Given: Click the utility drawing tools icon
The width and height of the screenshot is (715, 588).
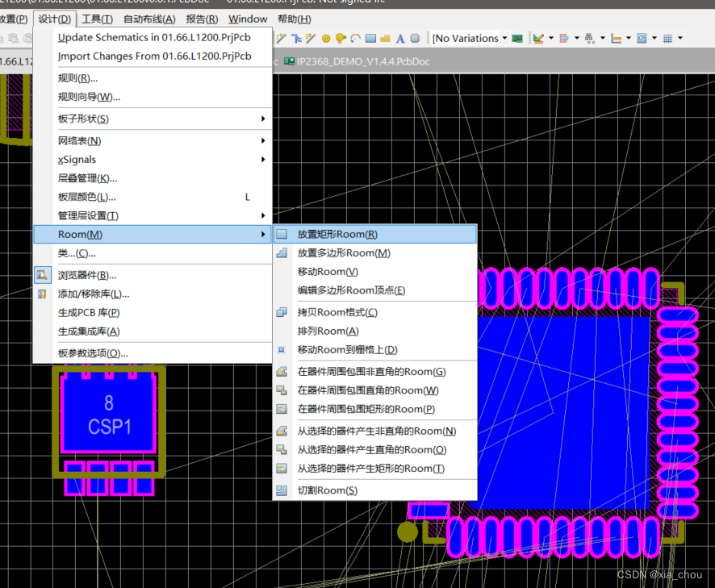Looking at the screenshot, I should [538, 38].
